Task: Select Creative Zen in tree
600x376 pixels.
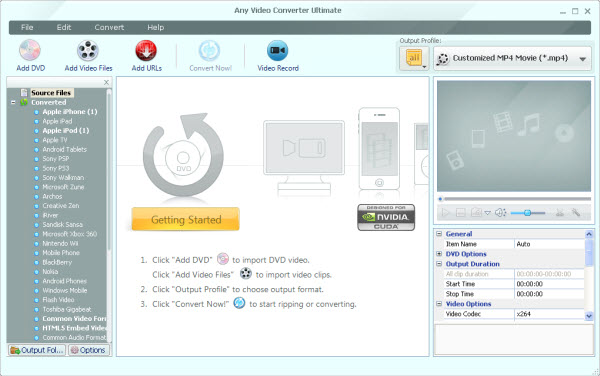Action: point(60,205)
